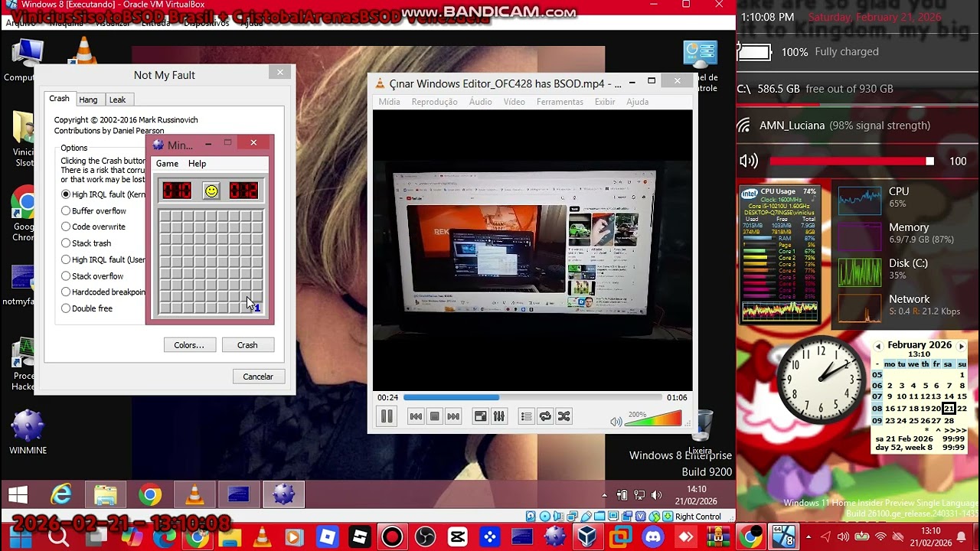Toggle VLC shuffle mode
The height and width of the screenshot is (551, 980).
tap(563, 416)
